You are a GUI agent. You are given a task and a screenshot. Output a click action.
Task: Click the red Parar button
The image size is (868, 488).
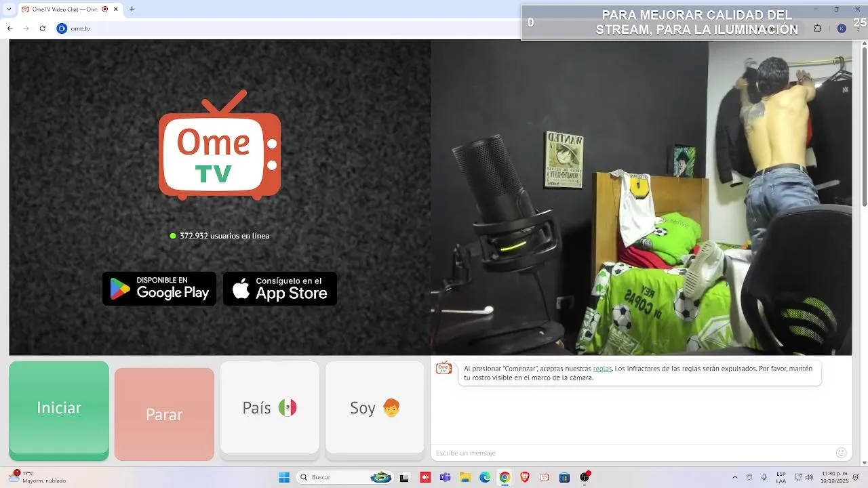click(164, 414)
